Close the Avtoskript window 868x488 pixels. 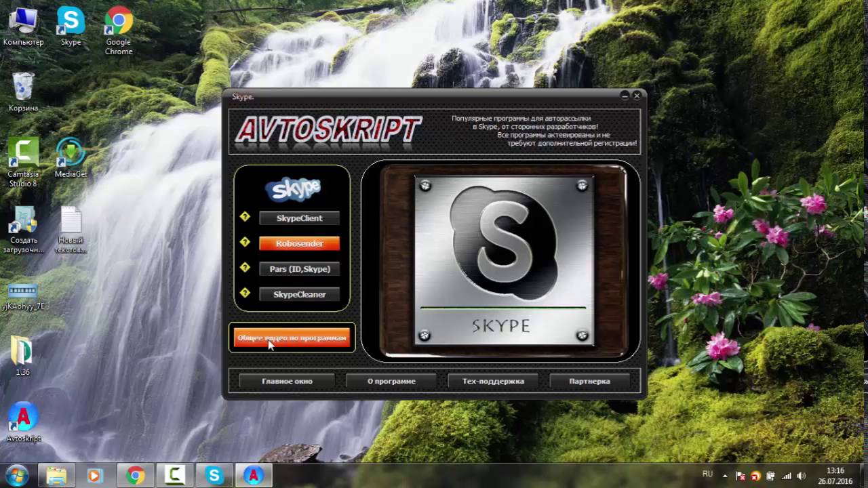pos(636,96)
